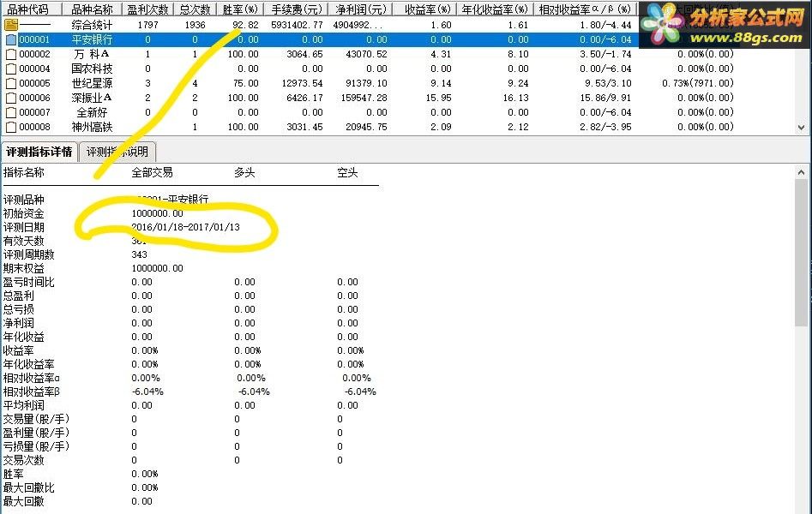Screen dimensions: 812x514
Task: Click the summary win count 1797
Action: click(148, 25)
